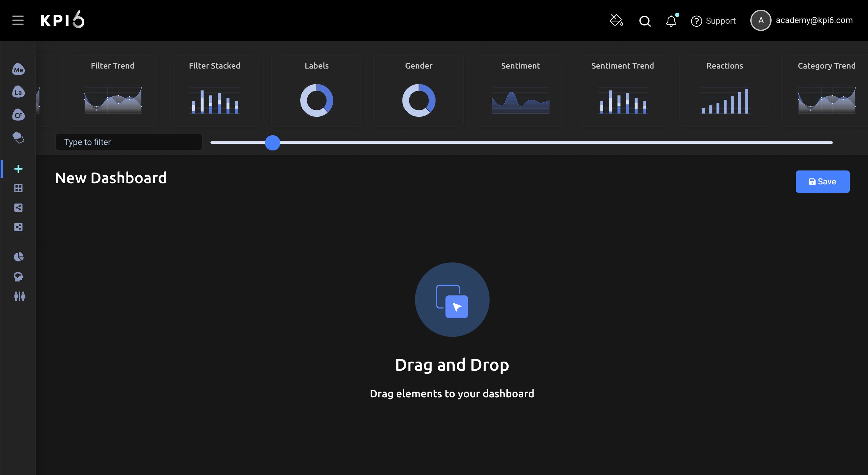Click the Cf sidebar icon
This screenshot has width=868, height=475.
coord(19,115)
